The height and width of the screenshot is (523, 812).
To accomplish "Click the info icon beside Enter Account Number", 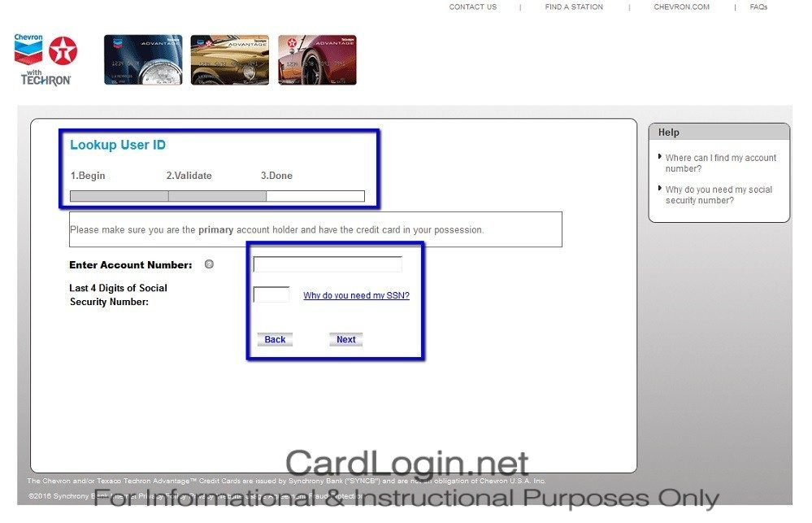I will pos(210,264).
